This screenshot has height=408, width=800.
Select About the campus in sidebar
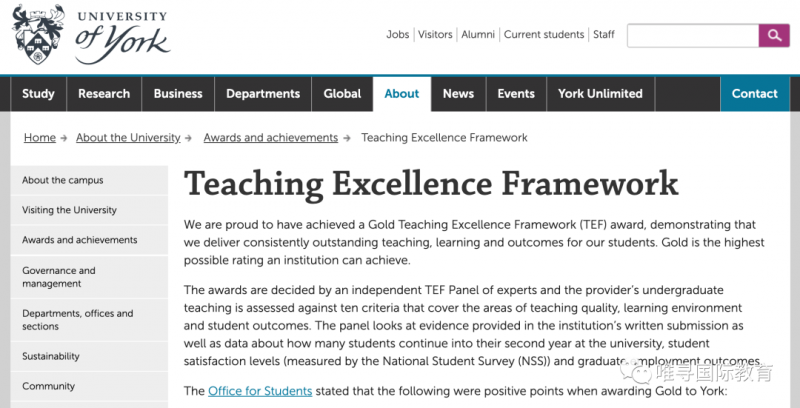point(89,180)
